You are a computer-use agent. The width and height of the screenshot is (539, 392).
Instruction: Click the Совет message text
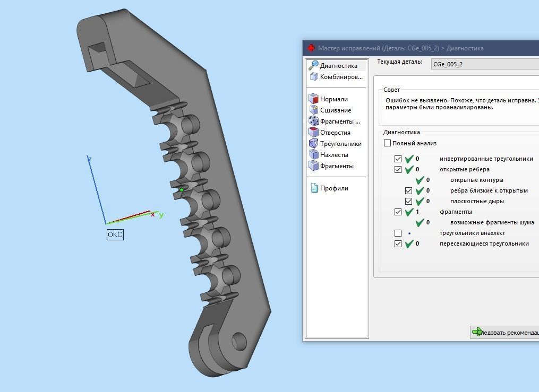click(x=462, y=103)
